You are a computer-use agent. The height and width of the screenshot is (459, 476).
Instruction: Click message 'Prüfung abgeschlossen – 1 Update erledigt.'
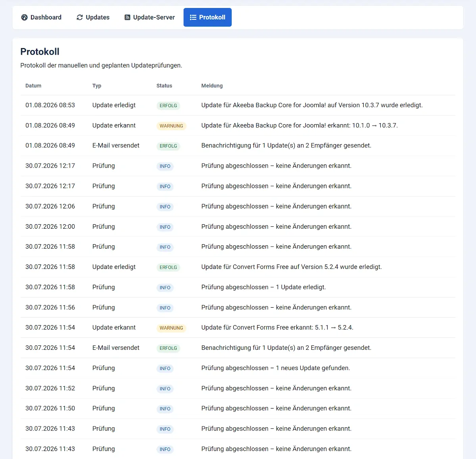(x=263, y=287)
